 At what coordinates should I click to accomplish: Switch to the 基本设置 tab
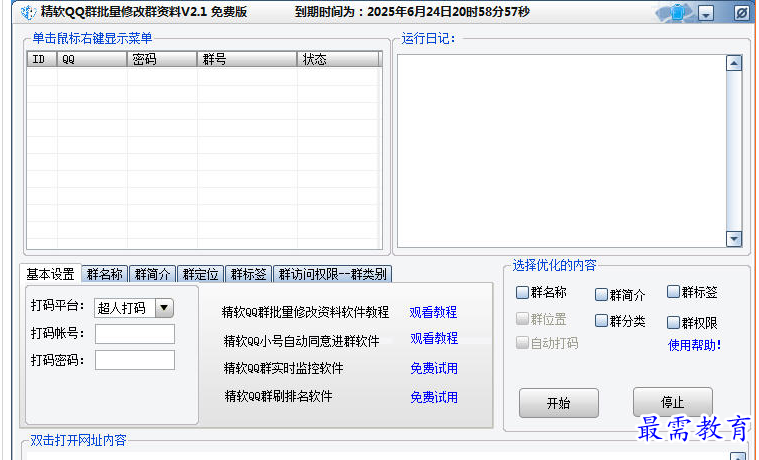(x=50, y=274)
